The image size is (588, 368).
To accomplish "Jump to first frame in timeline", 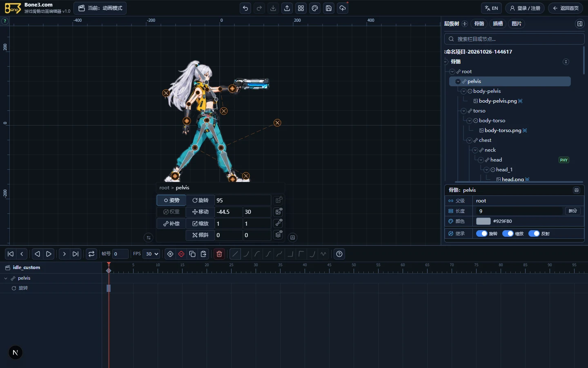I will click(x=11, y=254).
